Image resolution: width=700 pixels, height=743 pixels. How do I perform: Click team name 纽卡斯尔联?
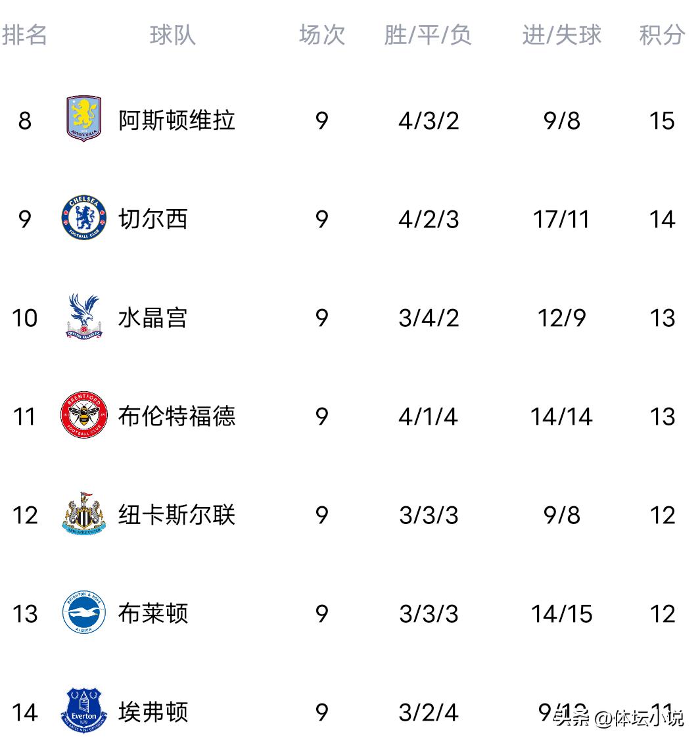[176, 515]
